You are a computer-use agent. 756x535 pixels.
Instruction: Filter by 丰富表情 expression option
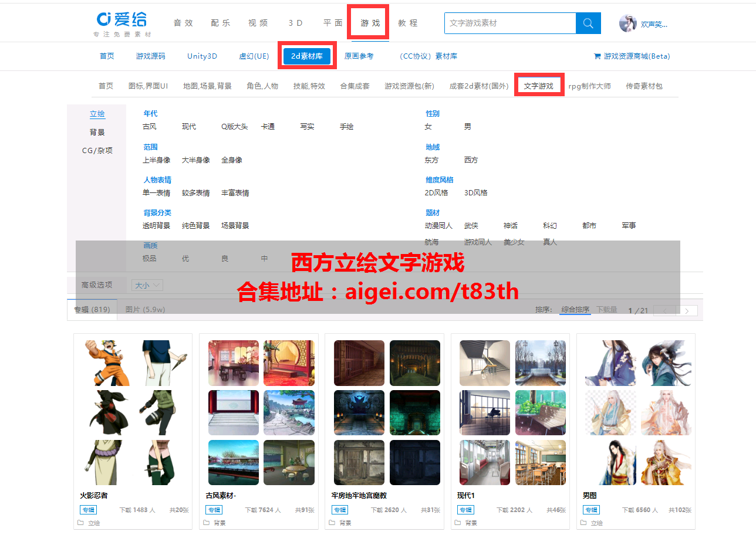[x=235, y=192]
